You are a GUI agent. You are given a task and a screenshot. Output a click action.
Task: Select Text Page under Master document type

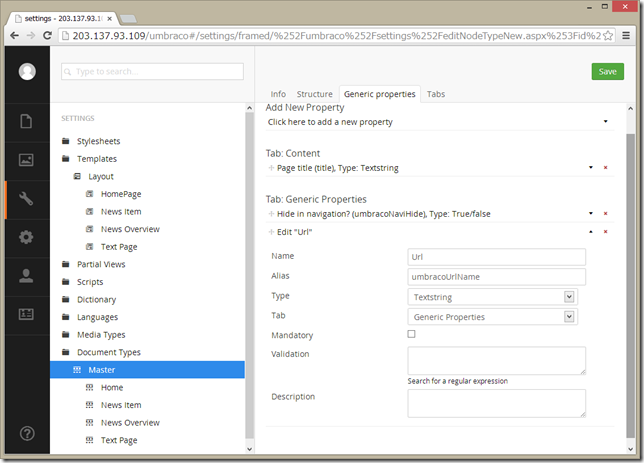(x=119, y=440)
